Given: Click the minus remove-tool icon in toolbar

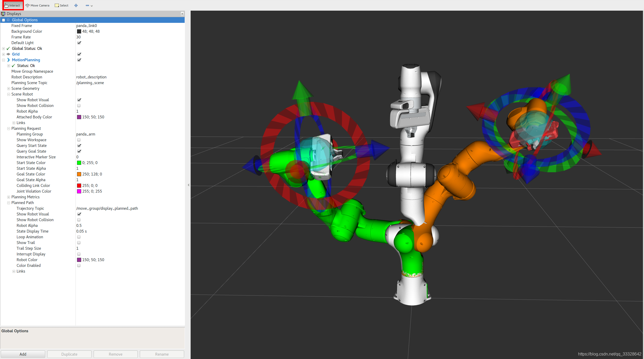Looking at the screenshot, I should click(x=87, y=5).
